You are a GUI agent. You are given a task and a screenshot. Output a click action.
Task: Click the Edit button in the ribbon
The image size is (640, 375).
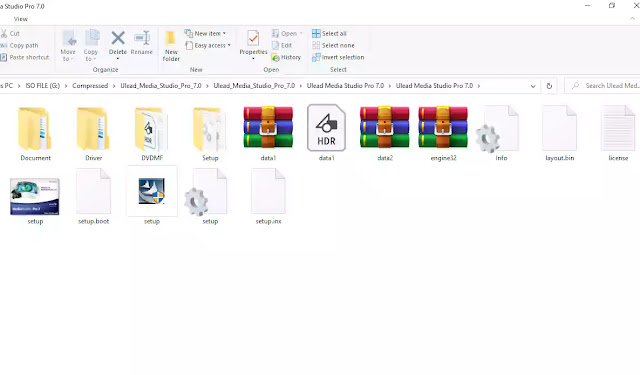point(282,45)
